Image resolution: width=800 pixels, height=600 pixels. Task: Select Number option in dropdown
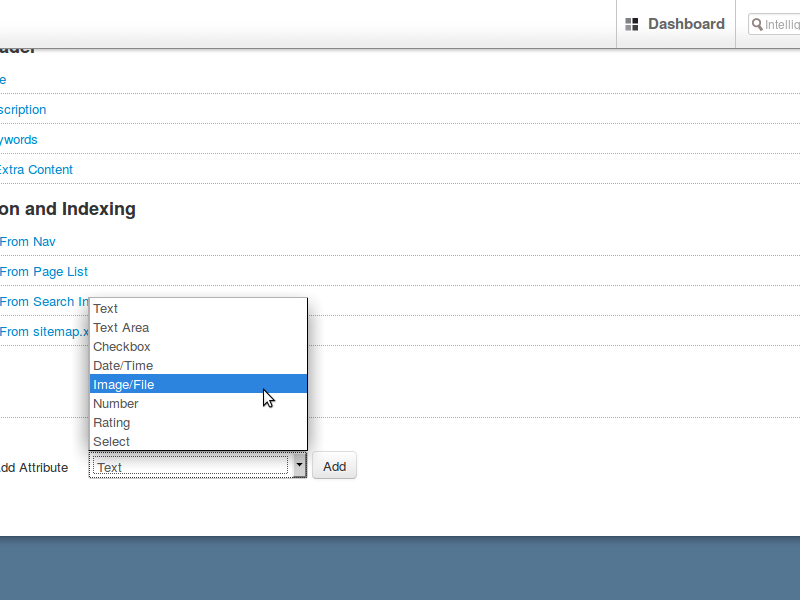tap(198, 404)
